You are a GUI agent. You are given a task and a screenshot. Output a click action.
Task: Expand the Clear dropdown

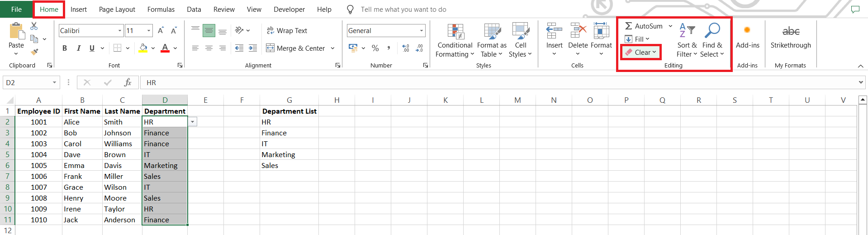[654, 52]
